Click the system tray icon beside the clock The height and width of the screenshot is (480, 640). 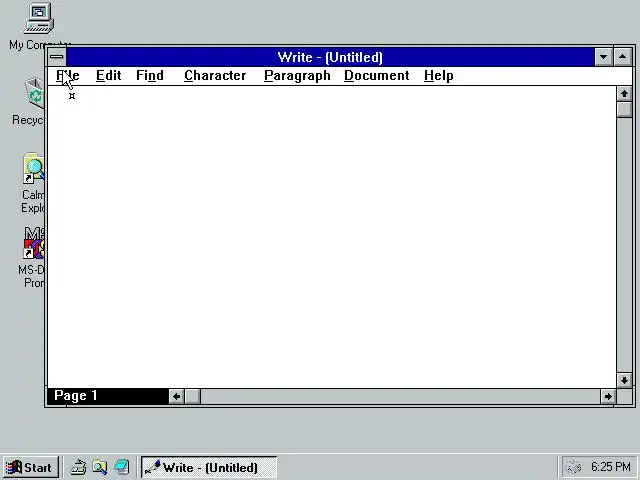[573, 467]
